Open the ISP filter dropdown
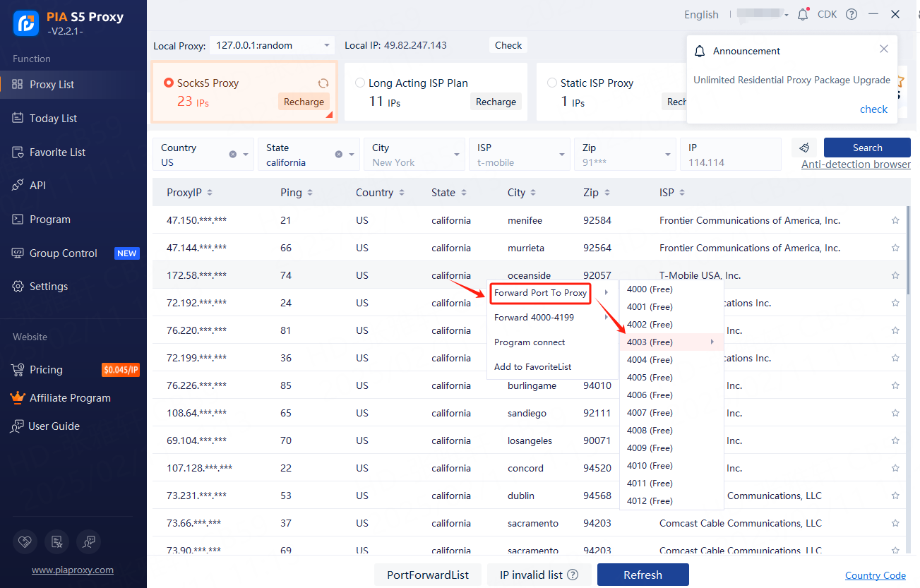 click(x=563, y=155)
